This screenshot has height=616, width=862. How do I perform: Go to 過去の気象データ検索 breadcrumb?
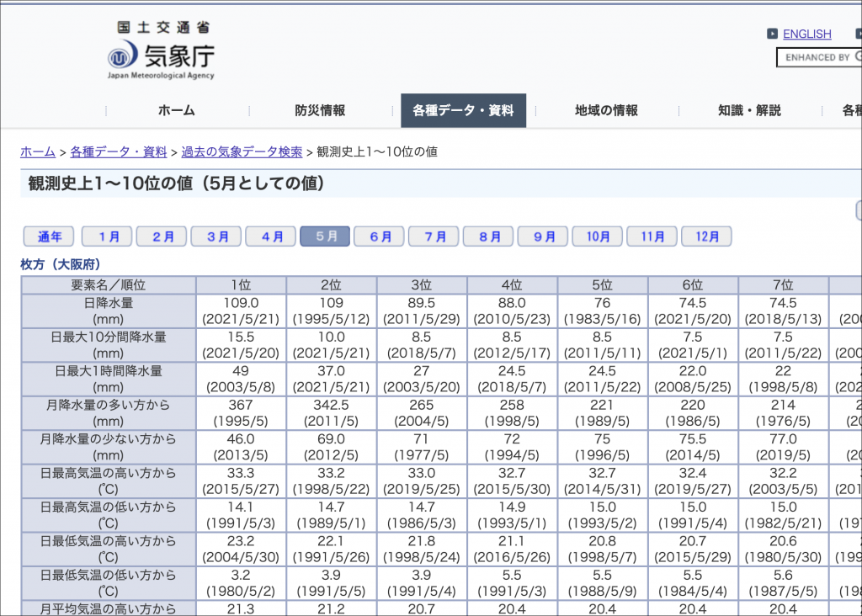click(242, 152)
